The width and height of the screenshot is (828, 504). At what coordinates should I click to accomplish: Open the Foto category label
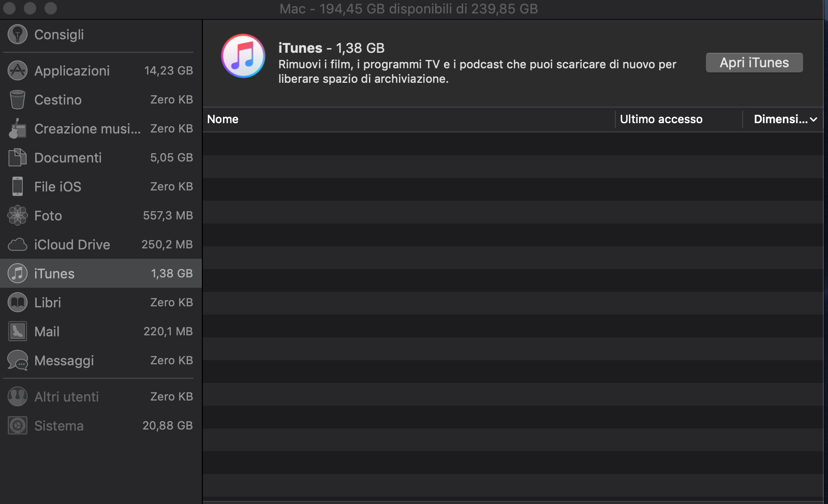(48, 216)
